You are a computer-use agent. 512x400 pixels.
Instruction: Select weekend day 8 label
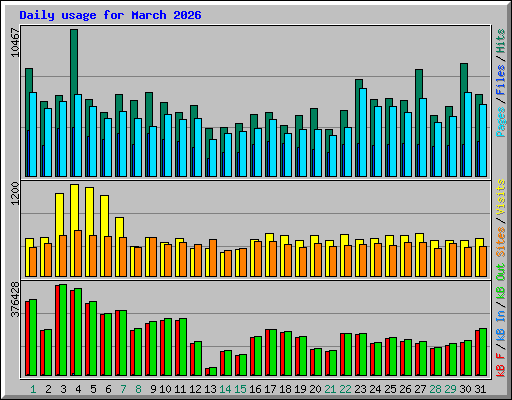click(x=138, y=389)
